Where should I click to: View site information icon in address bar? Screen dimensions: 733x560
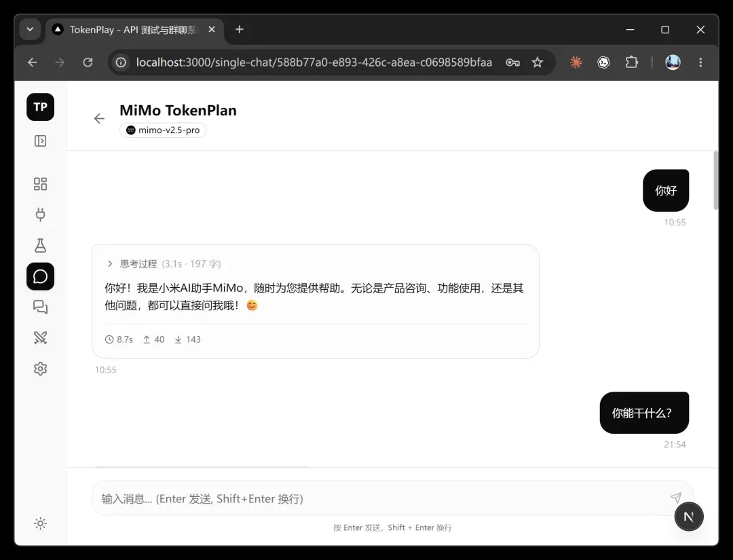pos(121,62)
